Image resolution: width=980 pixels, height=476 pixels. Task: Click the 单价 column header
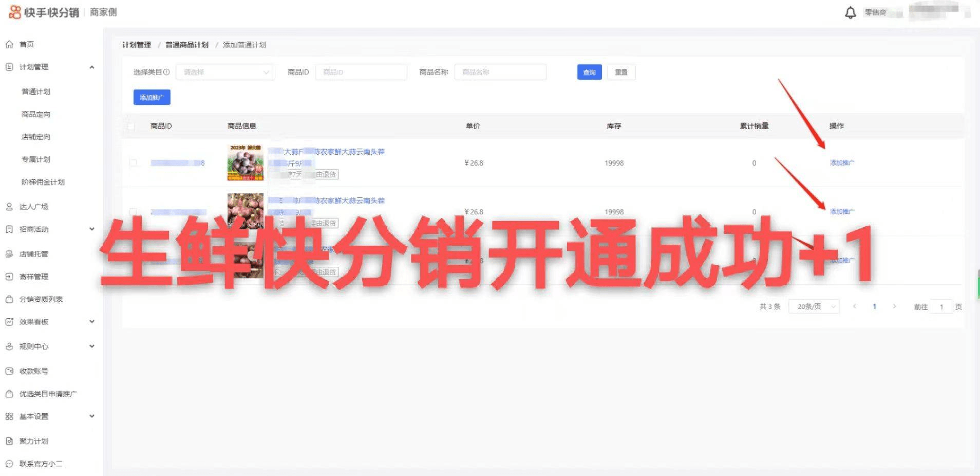473,126
